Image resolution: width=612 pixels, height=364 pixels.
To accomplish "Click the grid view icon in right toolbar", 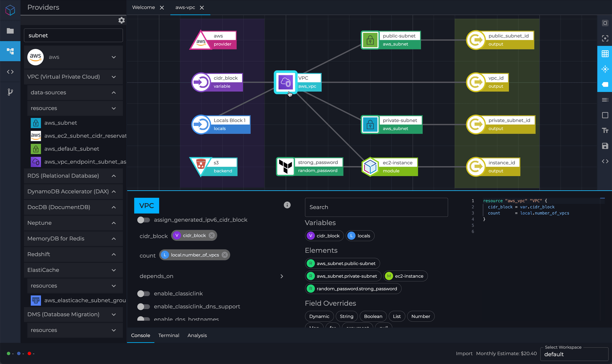I will point(605,54).
